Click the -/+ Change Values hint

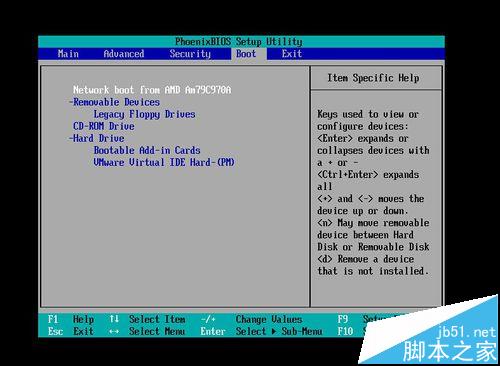251,319
